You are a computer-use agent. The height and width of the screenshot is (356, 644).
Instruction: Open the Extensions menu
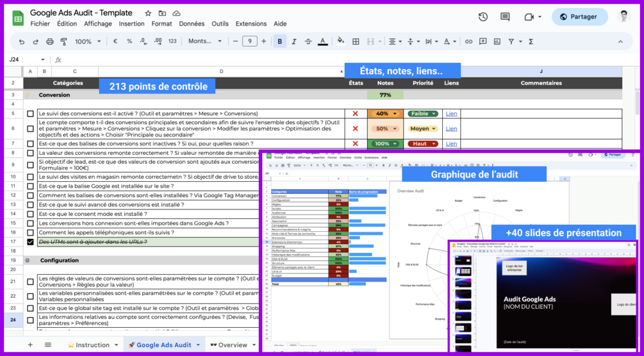pyautogui.click(x=251, y=24)
